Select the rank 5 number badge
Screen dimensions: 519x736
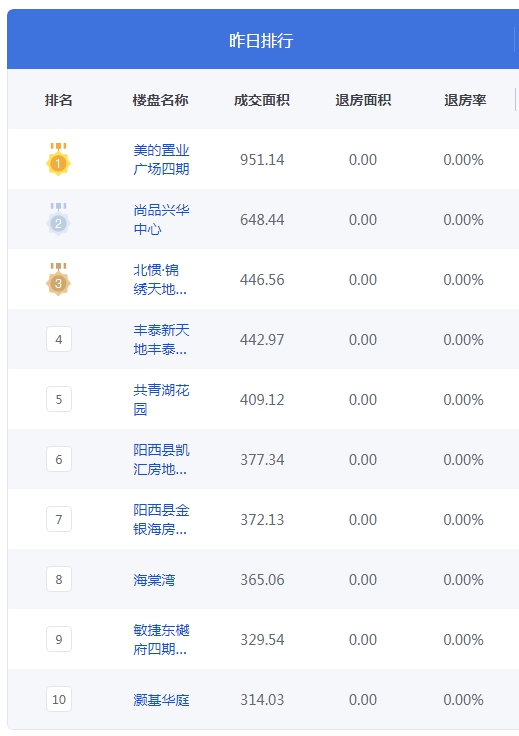click(59, 399)
